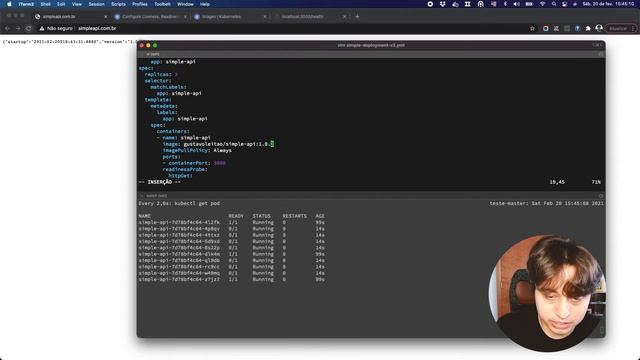This screenshot has height=360, width=640.
Task: Open the Shell menu
Action: click(x=45, y=4)
